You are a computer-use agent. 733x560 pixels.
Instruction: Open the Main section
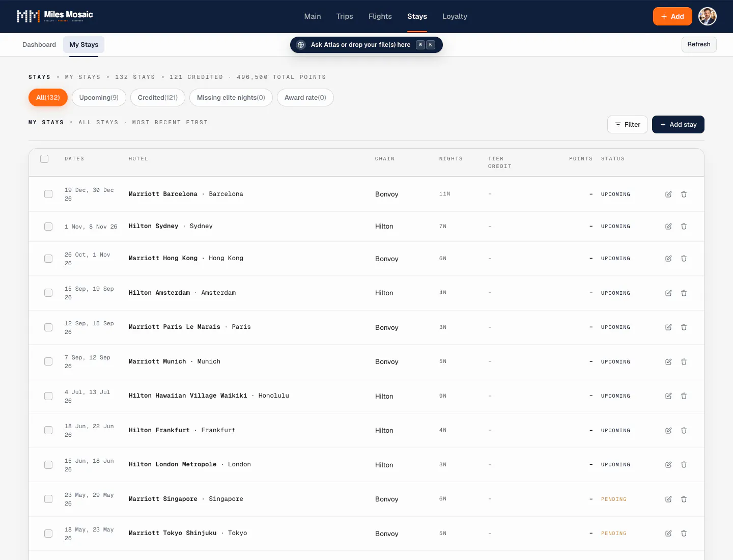(x=313, y=16)
